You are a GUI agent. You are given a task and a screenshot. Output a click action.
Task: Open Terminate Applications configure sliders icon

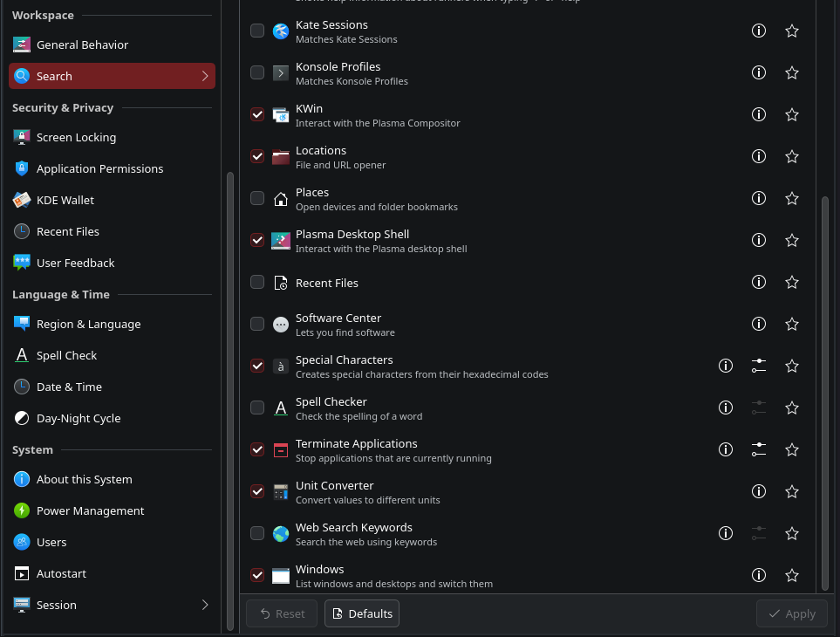(759, 449)
